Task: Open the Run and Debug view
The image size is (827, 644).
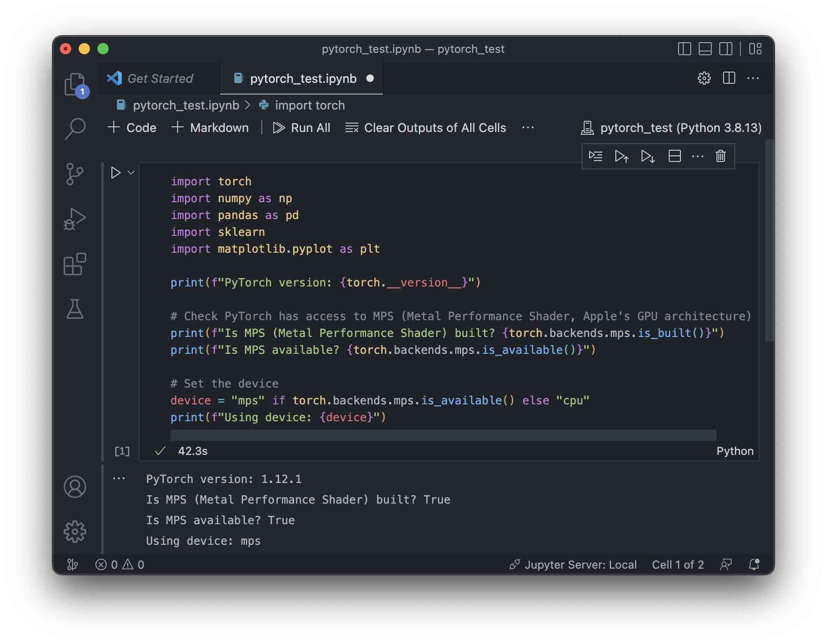Action: 75,219
